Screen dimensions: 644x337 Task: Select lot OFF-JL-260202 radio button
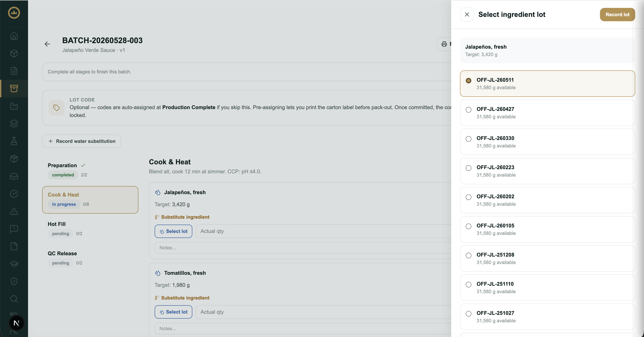point(469,197)
